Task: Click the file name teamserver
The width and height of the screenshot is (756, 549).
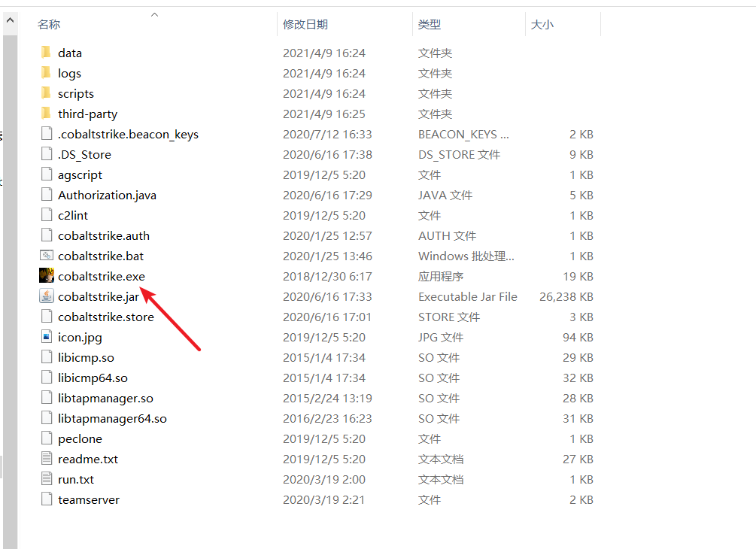Action: click(89, 500)
